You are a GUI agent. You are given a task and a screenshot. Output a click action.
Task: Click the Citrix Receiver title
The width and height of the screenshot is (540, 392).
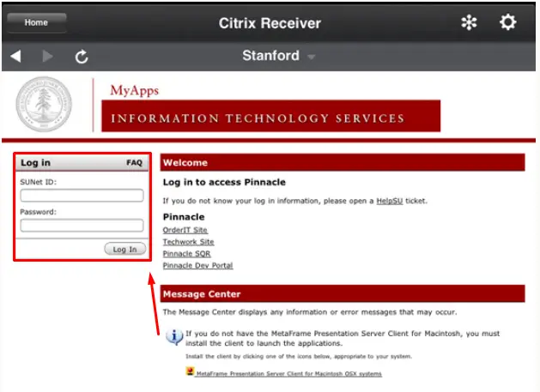[x=270, y=23]
